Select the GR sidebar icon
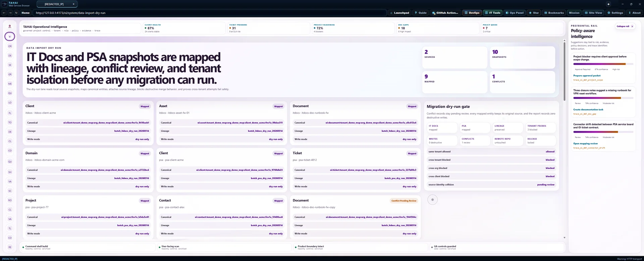644x261 pixels. (x=10, y=74)
